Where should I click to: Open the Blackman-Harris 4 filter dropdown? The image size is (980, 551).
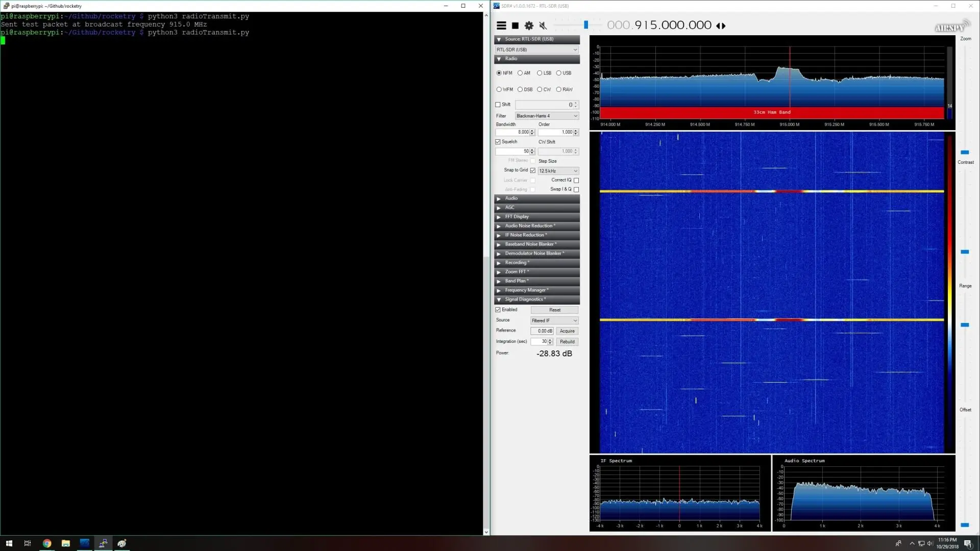547,116
